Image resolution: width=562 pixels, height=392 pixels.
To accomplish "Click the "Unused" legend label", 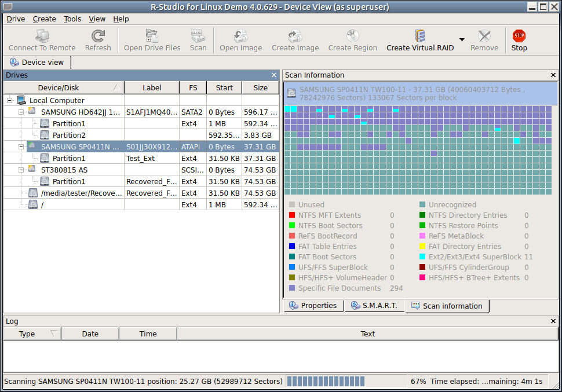I will tap(311, 204).
